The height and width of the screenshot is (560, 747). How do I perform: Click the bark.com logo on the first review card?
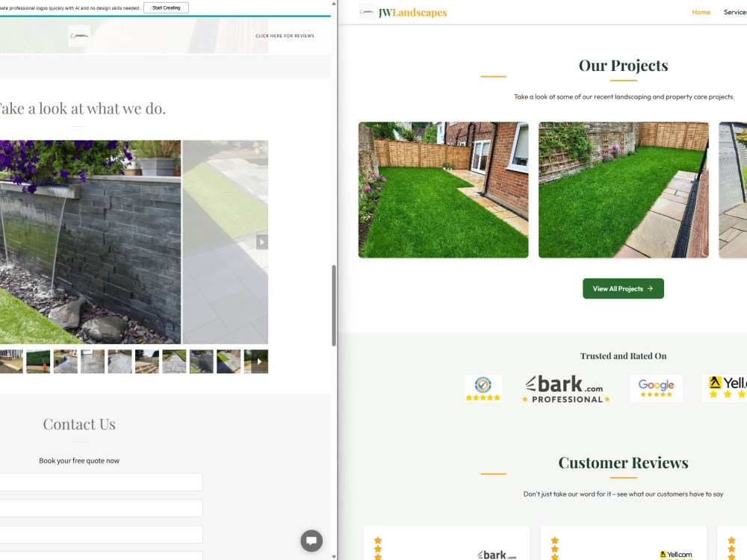tap(497, 555)
